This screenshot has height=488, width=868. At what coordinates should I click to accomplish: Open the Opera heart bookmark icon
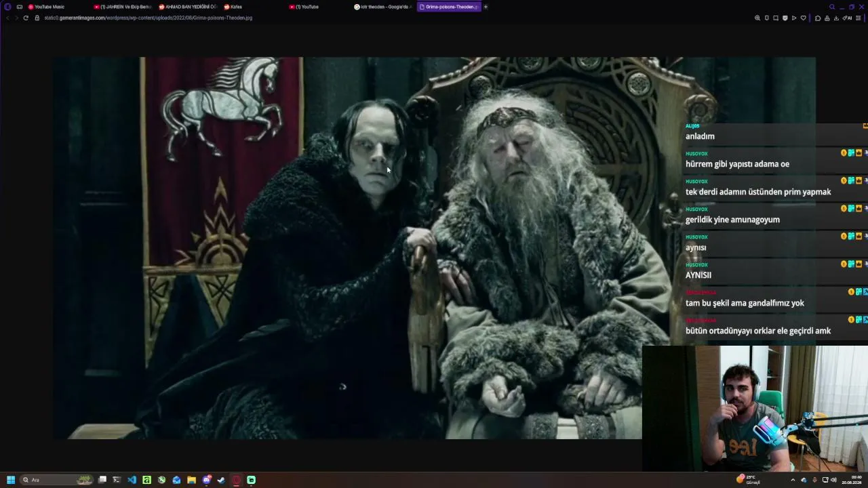pyautogui.click(x=804, y=18)
